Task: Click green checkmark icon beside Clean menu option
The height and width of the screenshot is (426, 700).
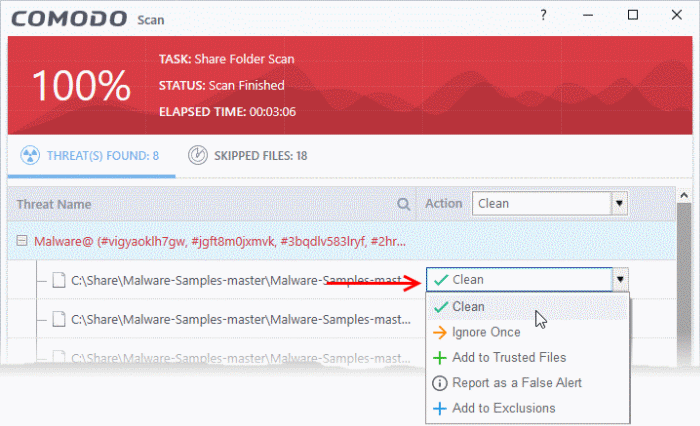Action: [x=441, y=307]
